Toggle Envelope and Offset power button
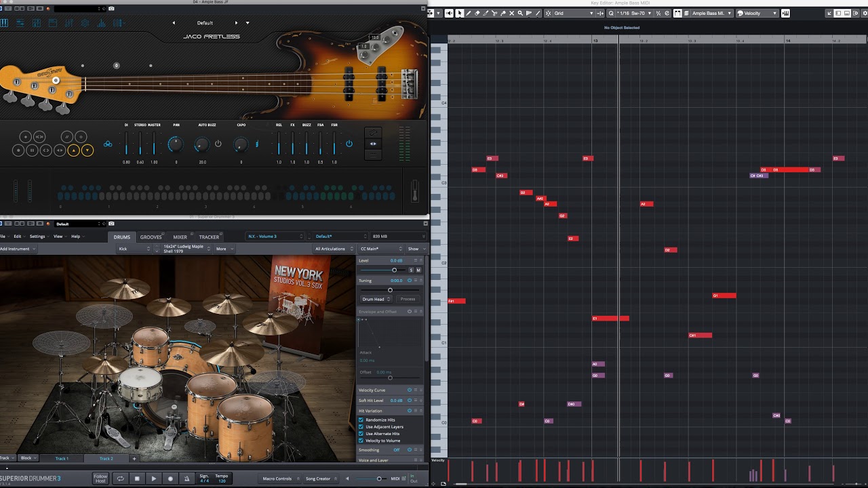The image size is (868, 488). click(x=410, y=311)
